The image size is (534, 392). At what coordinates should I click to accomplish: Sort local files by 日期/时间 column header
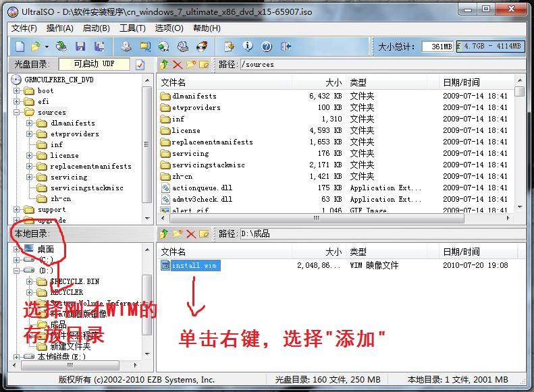pos(479,252)
